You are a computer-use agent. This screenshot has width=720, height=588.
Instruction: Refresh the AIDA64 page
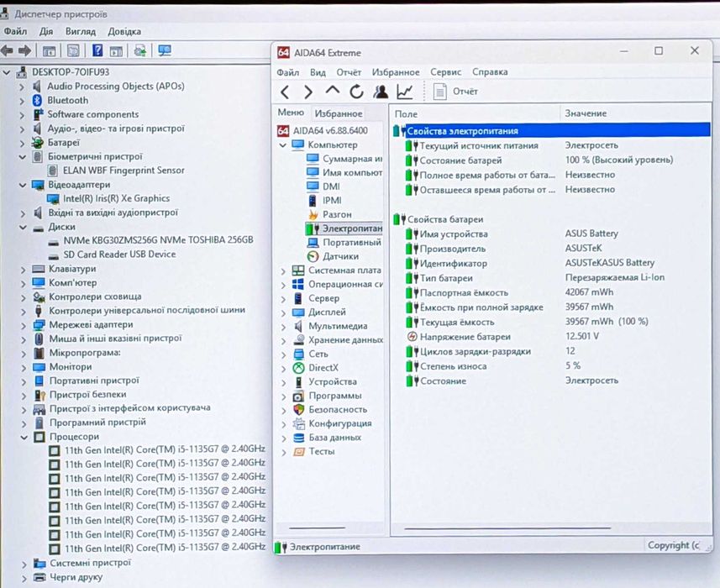coord(356,92)
